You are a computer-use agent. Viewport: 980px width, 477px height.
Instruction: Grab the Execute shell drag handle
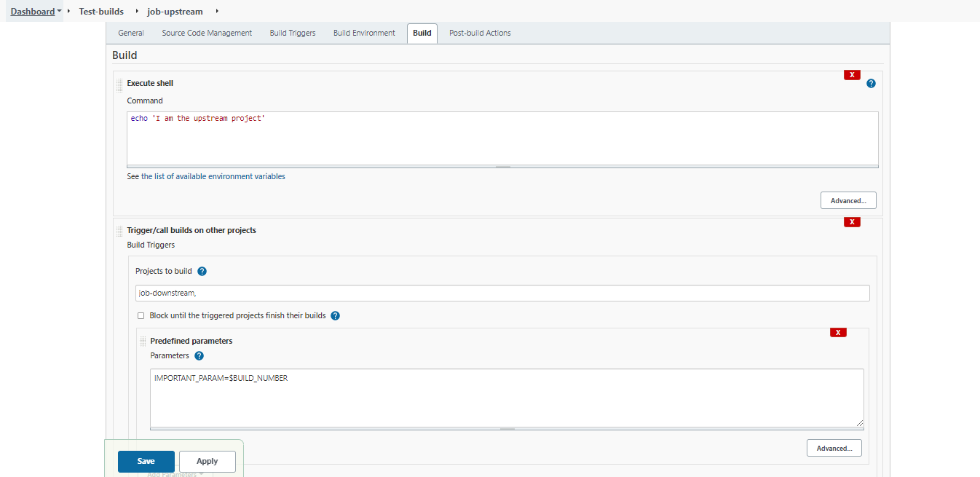click(x=119, y=85)
